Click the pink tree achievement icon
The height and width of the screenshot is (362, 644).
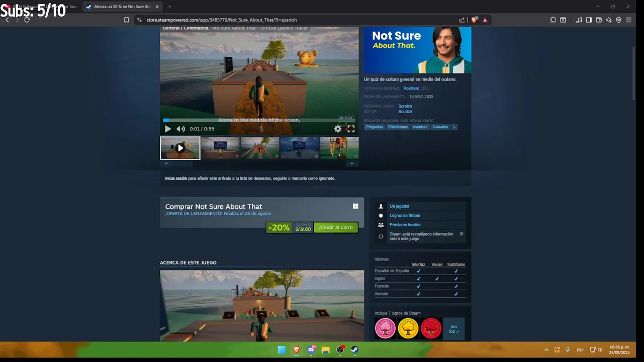[386, 328]
